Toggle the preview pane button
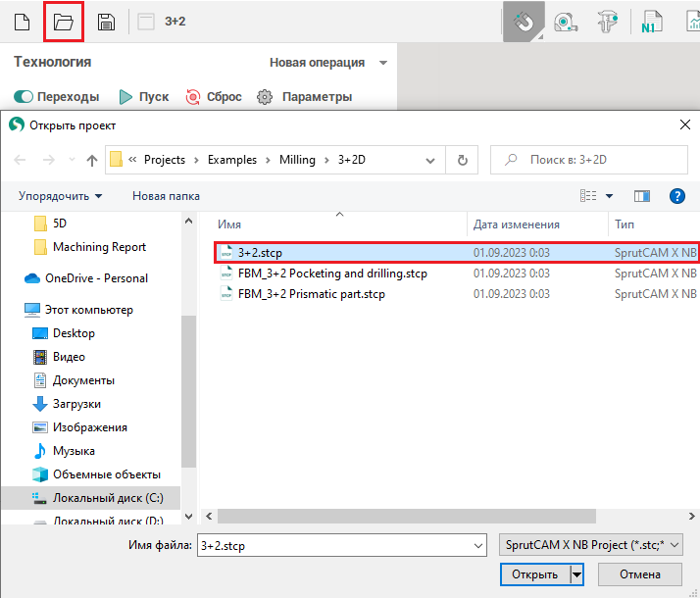Viewport: 700px width, 598px height. [x=643, y=196]
